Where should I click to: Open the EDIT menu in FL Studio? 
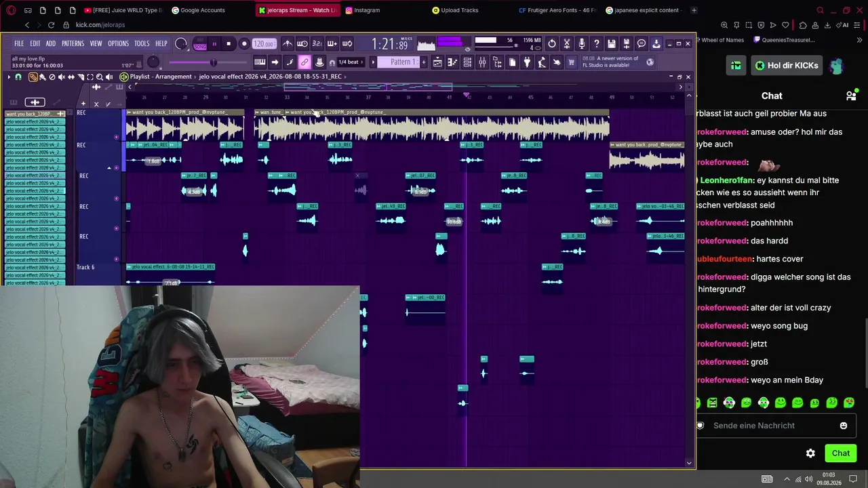coord(35,43)
